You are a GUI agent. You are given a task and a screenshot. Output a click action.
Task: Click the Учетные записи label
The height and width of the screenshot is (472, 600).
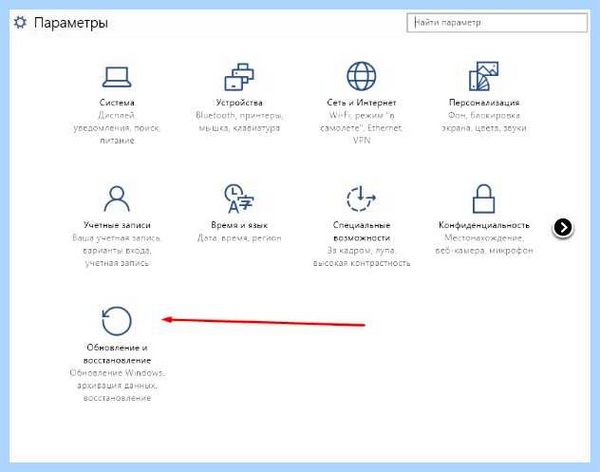(117, 225)
